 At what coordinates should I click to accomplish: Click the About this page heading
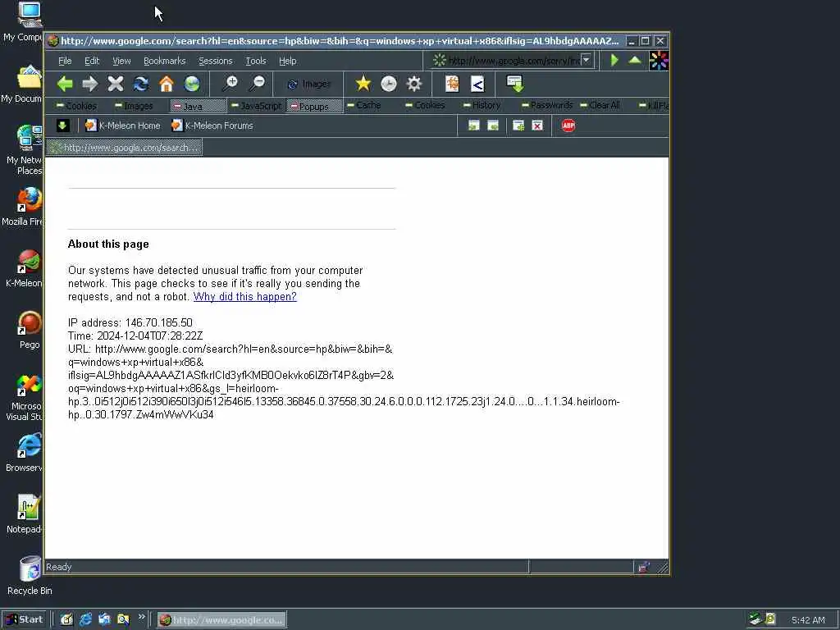(108, 244)
